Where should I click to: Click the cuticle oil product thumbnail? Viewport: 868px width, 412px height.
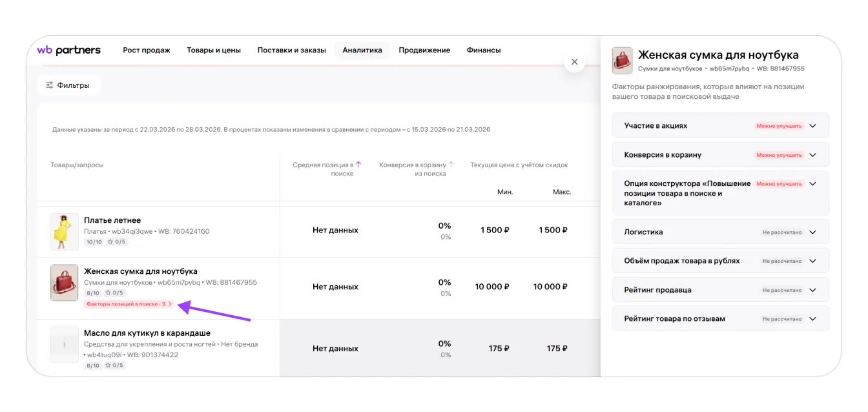65,345
